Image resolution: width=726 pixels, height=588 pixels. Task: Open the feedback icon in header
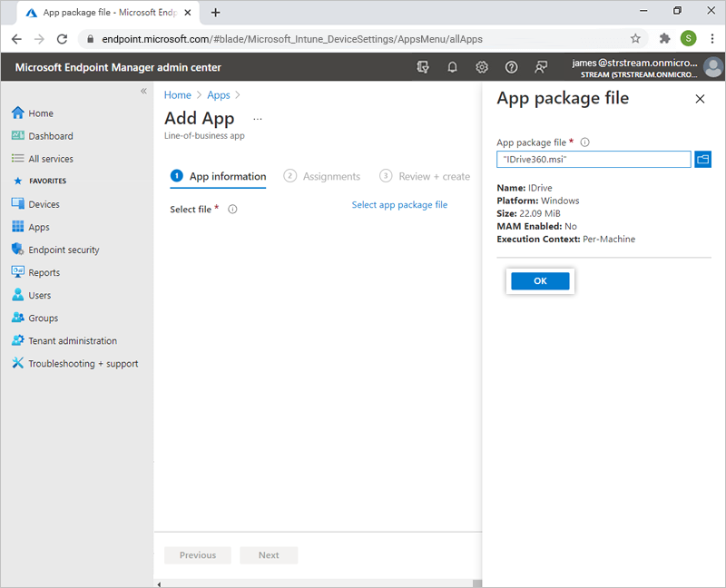click(542, 67)
